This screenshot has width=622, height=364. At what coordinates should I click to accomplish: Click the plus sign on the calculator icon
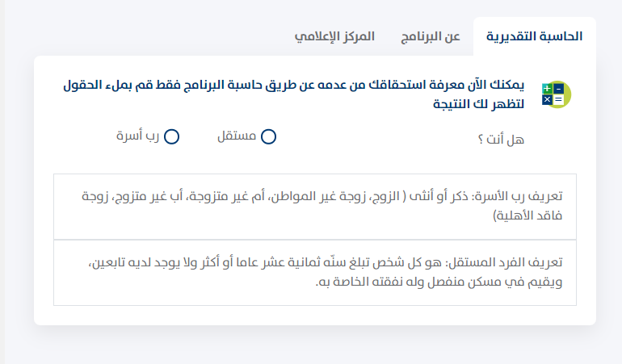click(x=547, y=87)
